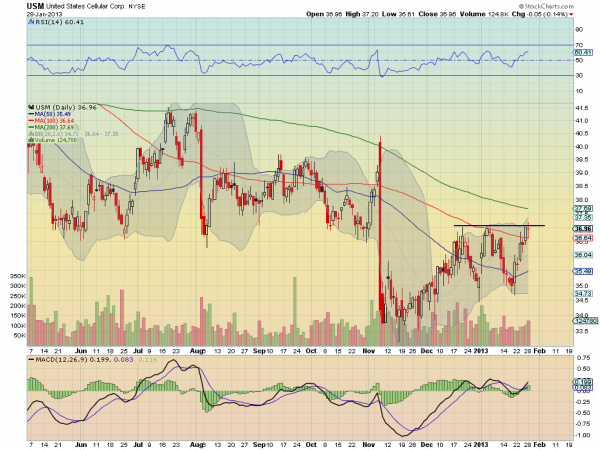Screen dimensions: 600x450
Task: Click the -1.00 label on the MACD axis
Action: [x=582, y=435]
